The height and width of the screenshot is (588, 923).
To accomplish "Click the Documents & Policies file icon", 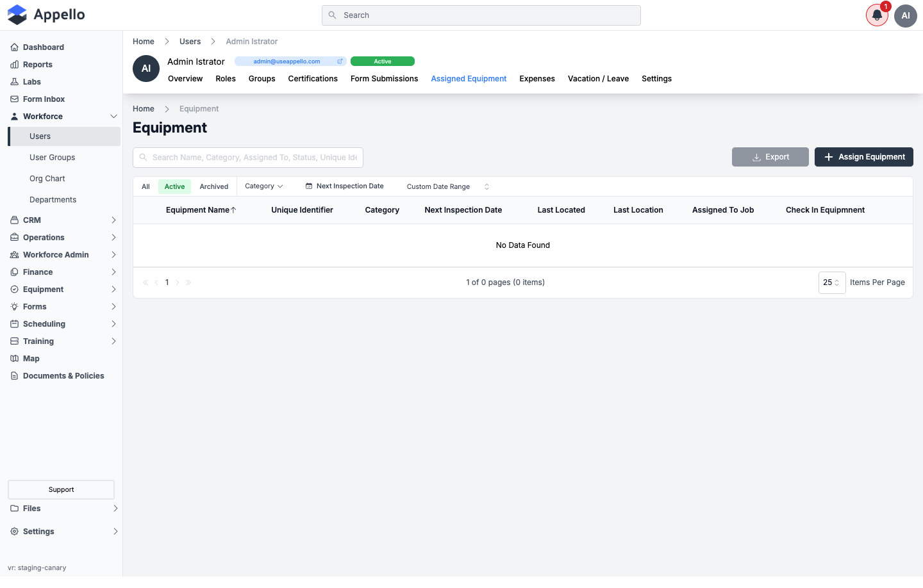I will (x=14, y=376).
